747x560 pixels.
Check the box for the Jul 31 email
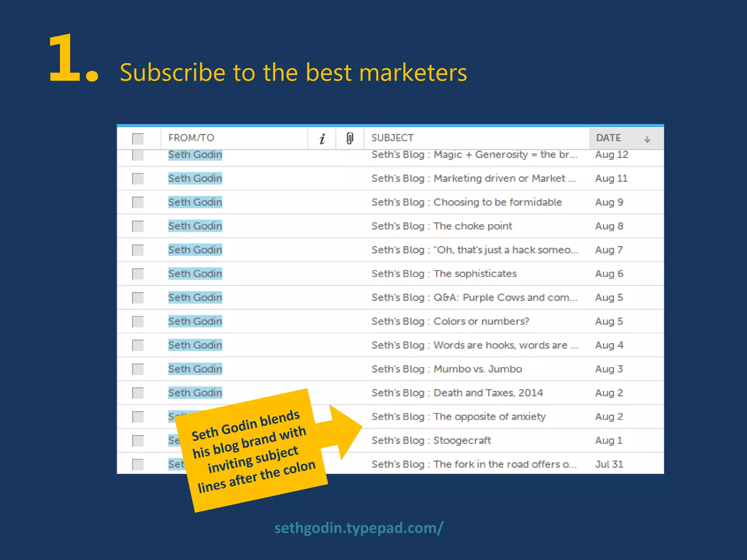[x=138, y=464]
